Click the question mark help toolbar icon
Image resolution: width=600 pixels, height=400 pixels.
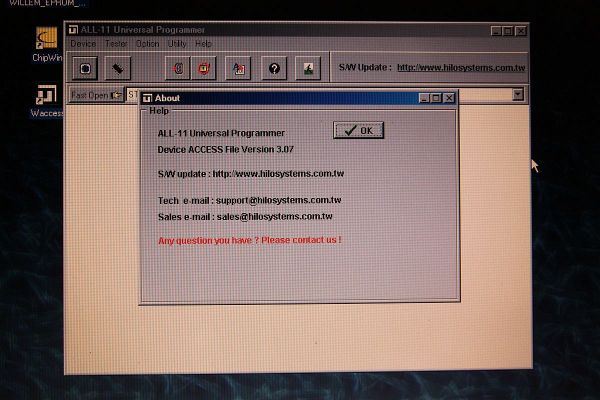[x=274, y=69]
